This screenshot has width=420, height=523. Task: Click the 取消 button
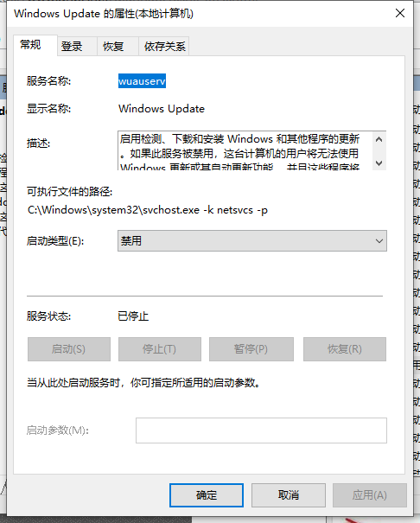point(289,495)
